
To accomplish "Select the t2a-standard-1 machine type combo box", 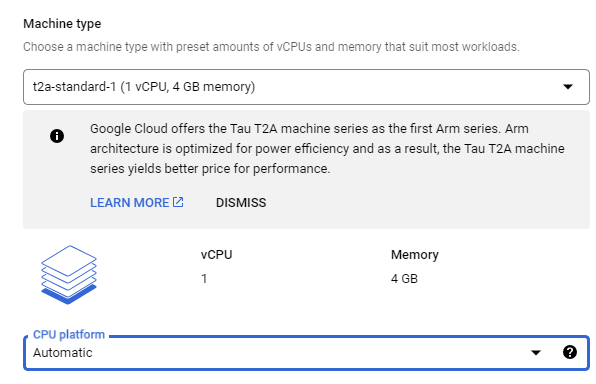I will [306, 87].
